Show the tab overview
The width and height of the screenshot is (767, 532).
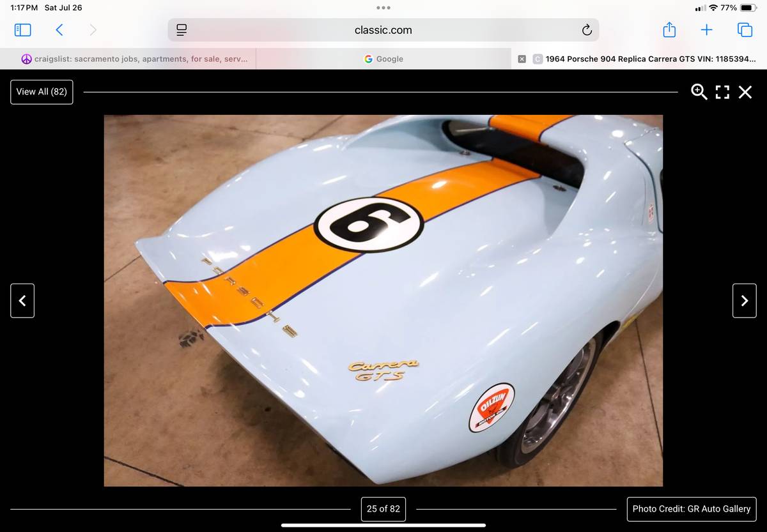coord(745,30)
